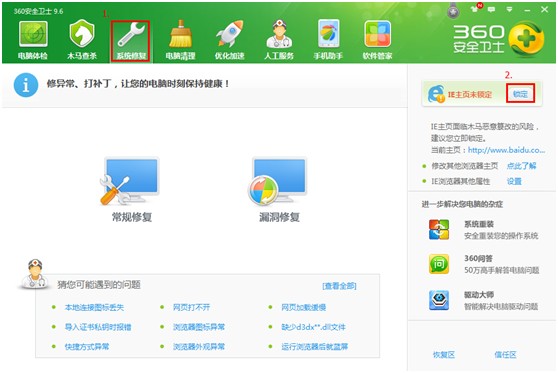Open 网页打不开 problem link
The height and width of the screenshot is (373, 558).
pyautogui.click(x=191, y=307)
